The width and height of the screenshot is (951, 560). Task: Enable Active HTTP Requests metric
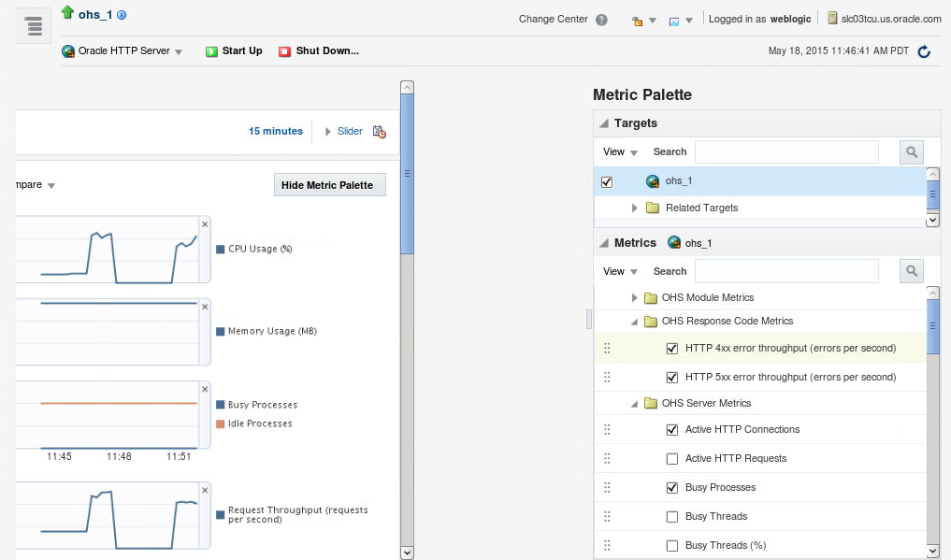[x=672, y=459]
